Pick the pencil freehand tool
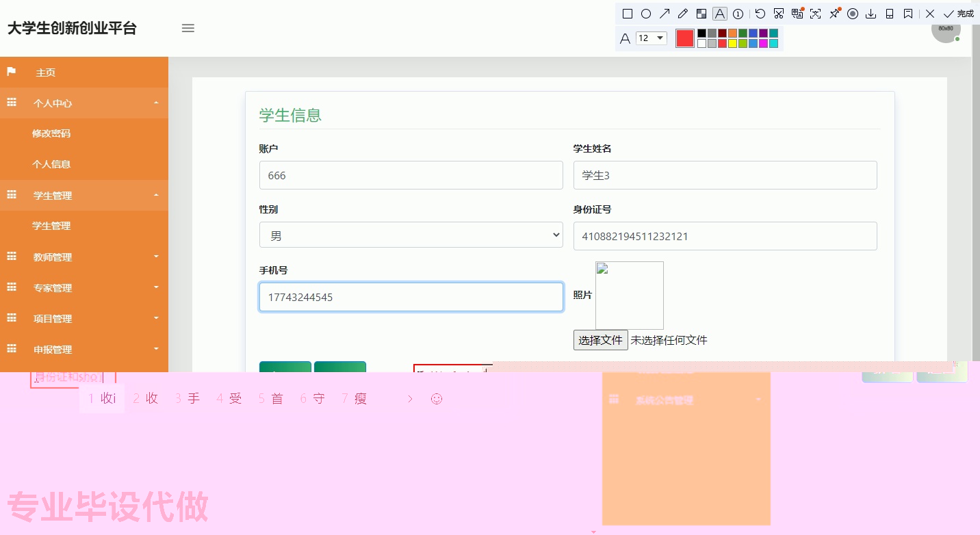The image size is (980, 535). point(683,14)
